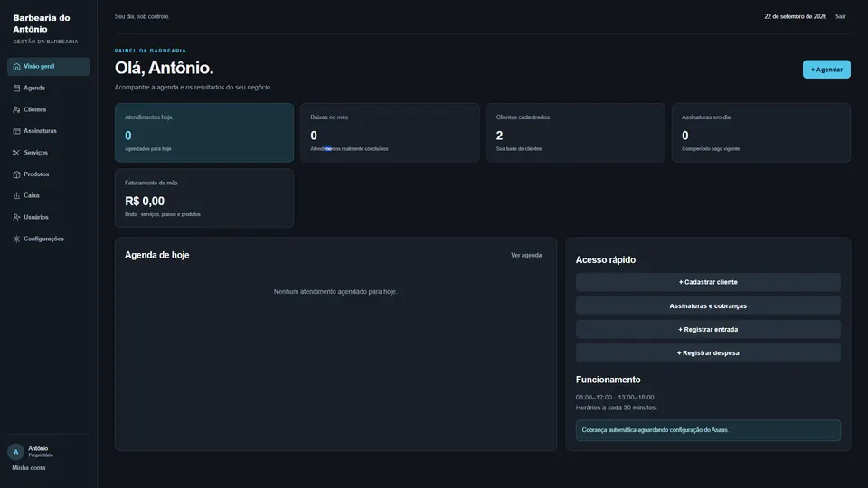This screenshot has height=488, width=868.
Task: Open Serviços from the sidebar
Action: pos(49,153)
